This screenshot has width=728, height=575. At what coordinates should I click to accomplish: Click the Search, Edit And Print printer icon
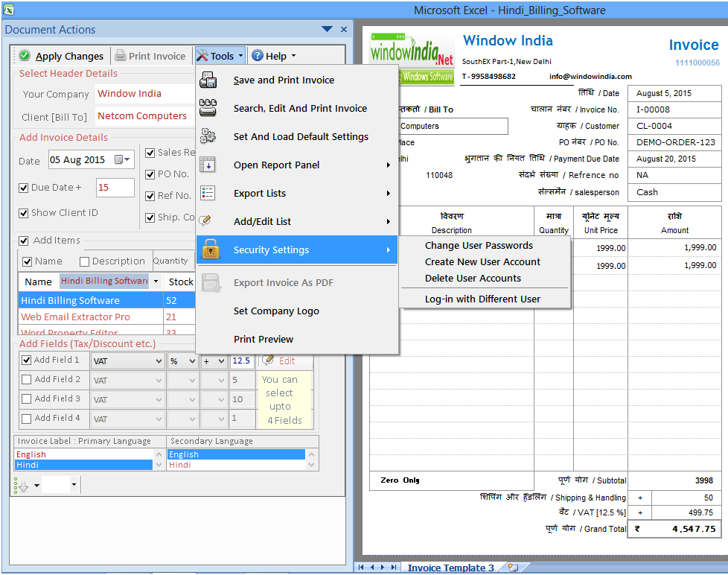pos(208,108)
